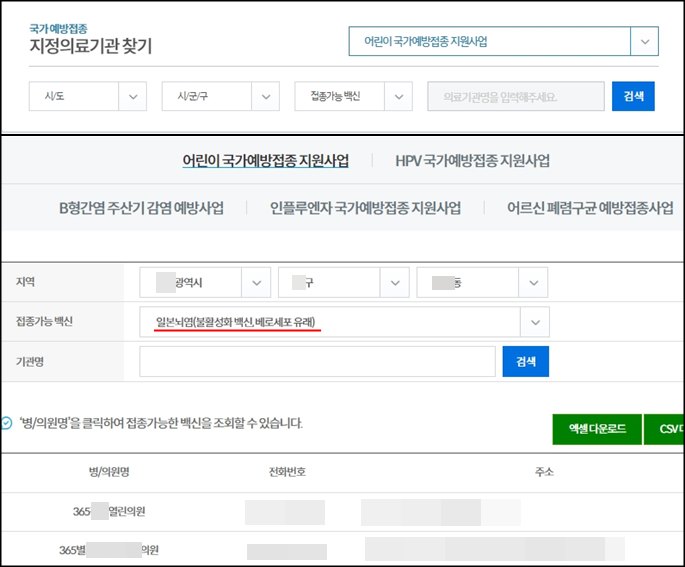The height and width of the screenshot is (567, 685).
Task: Open the 인플루엔자 국가예방접종 지원사업 tab
Action: [365, 207]
